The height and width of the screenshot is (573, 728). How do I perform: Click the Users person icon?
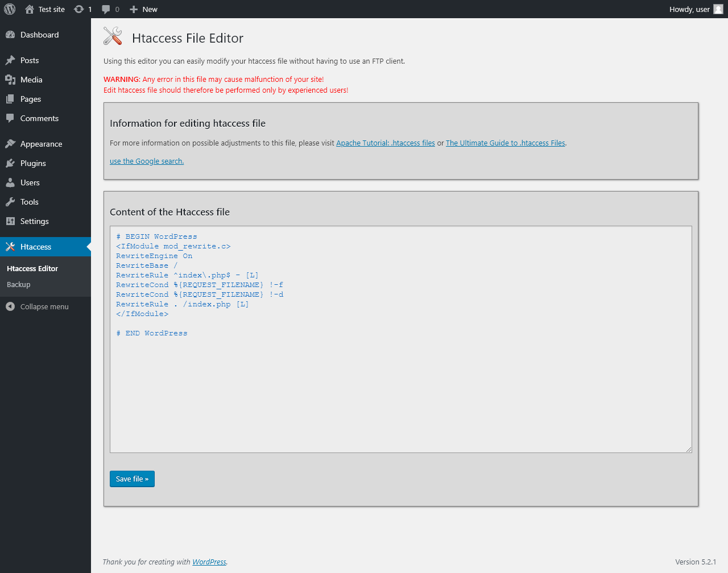[10, 182]
